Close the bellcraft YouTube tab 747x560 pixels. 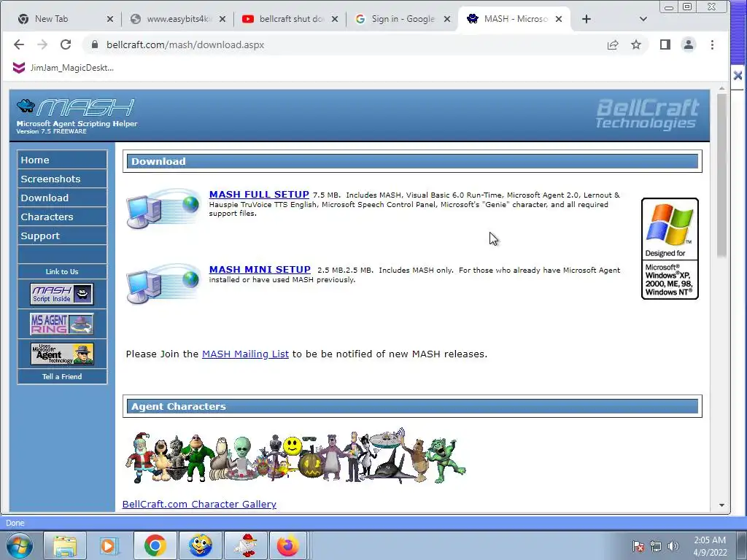(335, 19)
